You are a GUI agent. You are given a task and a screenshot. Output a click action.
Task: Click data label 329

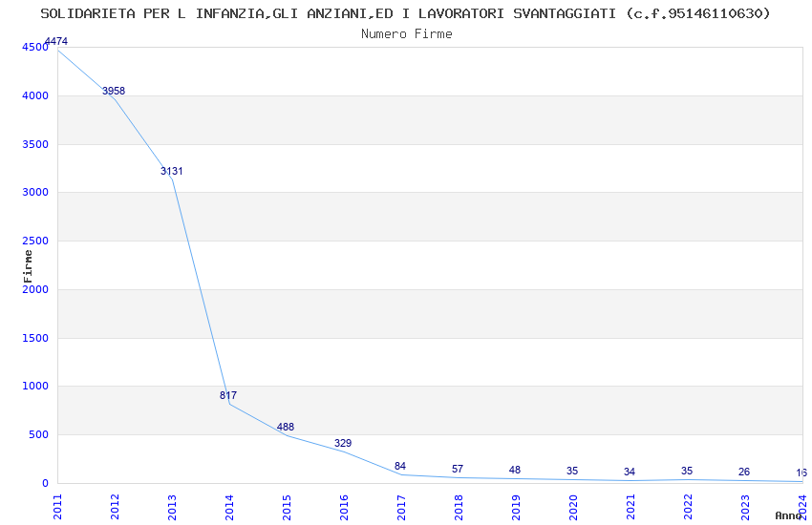tap(343, 443)
